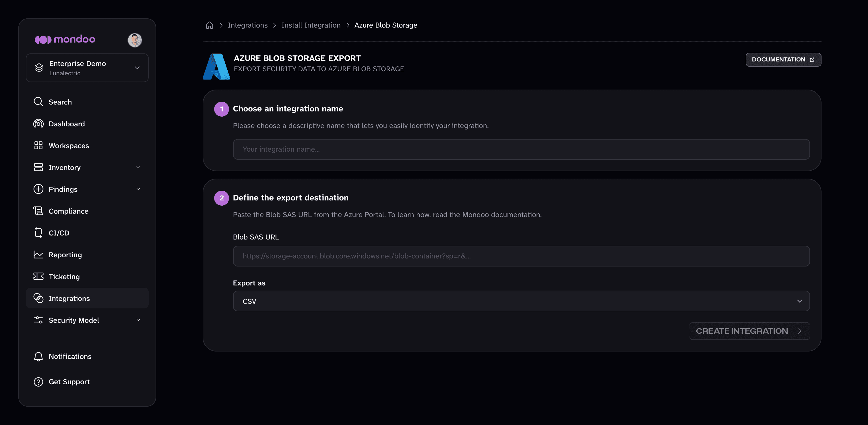Image resolution: width=868 pixels, height=425 pixels.
Task: Focus the Blob SAS URL field
Action: 521,256
